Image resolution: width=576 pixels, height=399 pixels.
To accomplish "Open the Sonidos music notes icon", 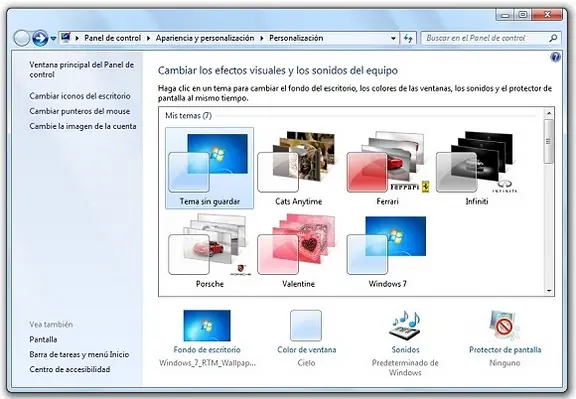I will point(405,326).
